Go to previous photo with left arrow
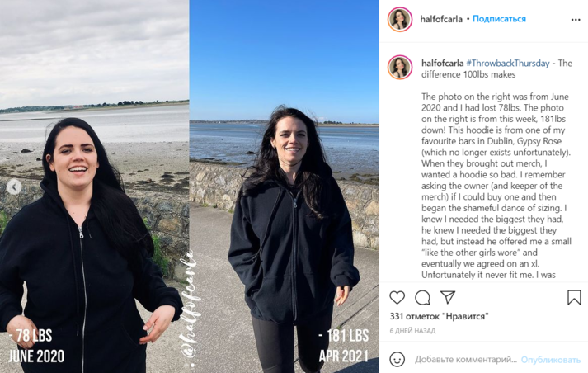This screenshot has width=588, height=373. 14,186
